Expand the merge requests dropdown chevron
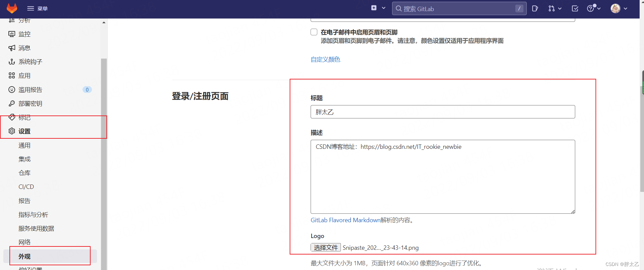The width and height of the screenshot is (644, 270). pyautogui.click(x=560, y=8)
